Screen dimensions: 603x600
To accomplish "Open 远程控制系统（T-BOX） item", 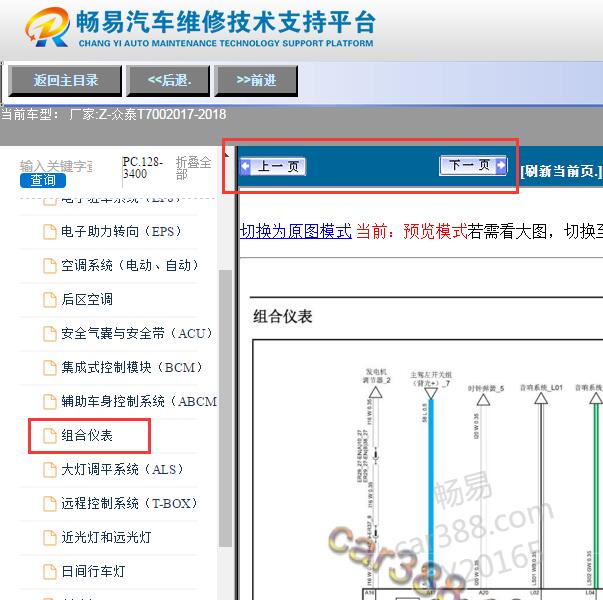I will [x=129, y=503].
